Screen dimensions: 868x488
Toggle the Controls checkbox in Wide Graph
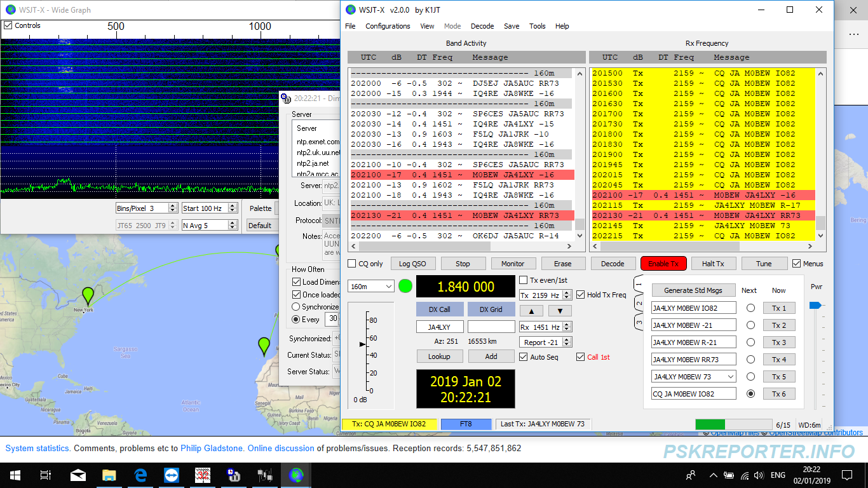click(8, 25)
